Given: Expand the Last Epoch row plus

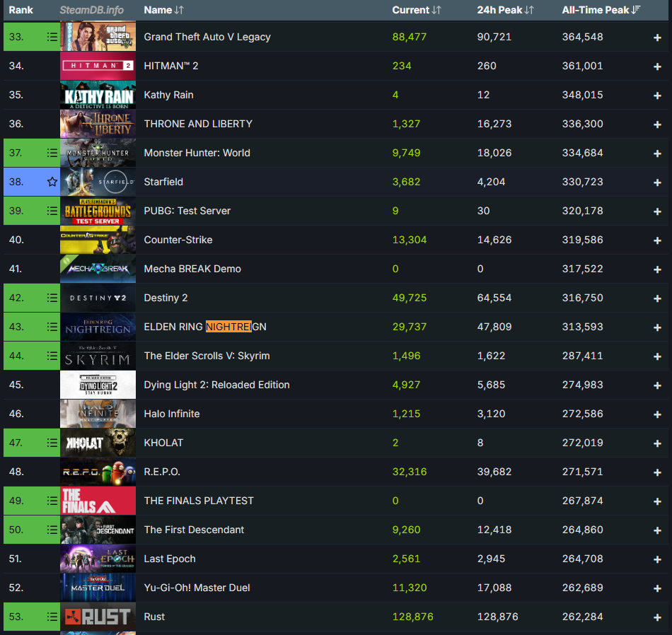Looking at the screenshot, I should (657, 559).
